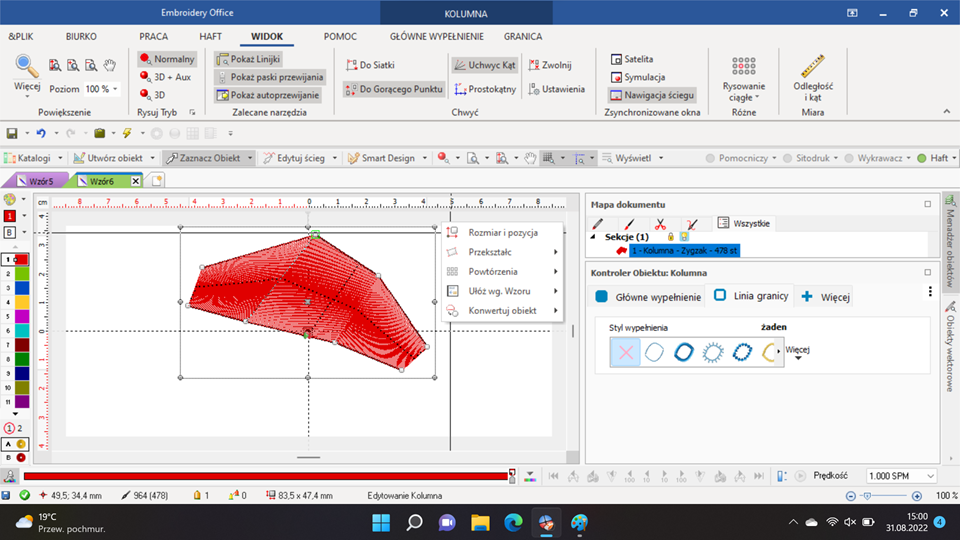Select the second border style icon
The image size is (960, 540).
click(x=654, y=352)
